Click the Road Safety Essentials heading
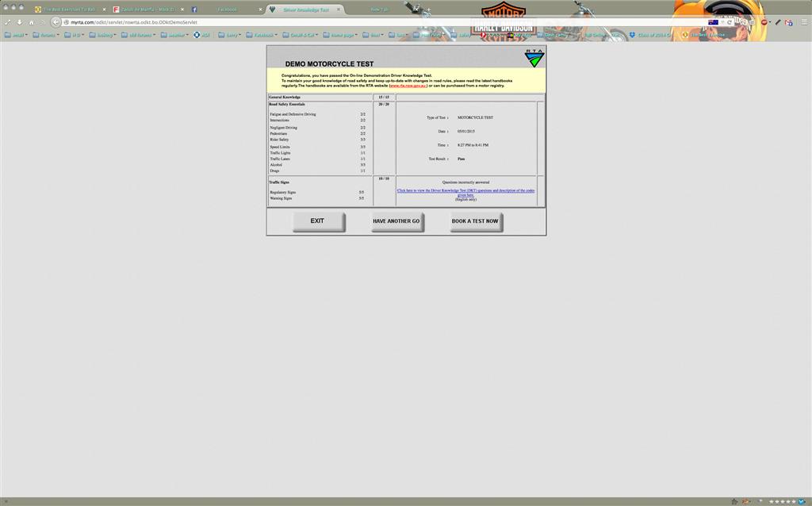Viewport: 812px width, 506px height. pyautogui.click(x=287, y=105)
